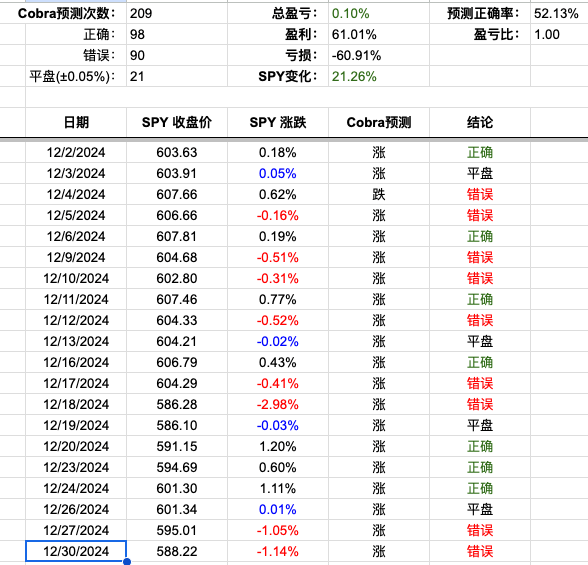Viewport: 588px width, 565px height.
Task: Click the red -1.05% change cell
Action: (x=278, y=530)
